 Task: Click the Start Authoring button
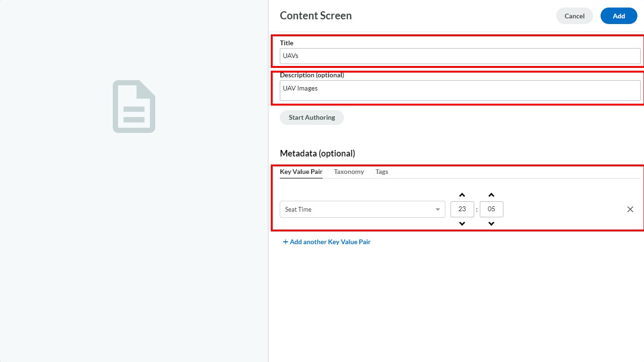pyautogui.click(x=312, y=117)
